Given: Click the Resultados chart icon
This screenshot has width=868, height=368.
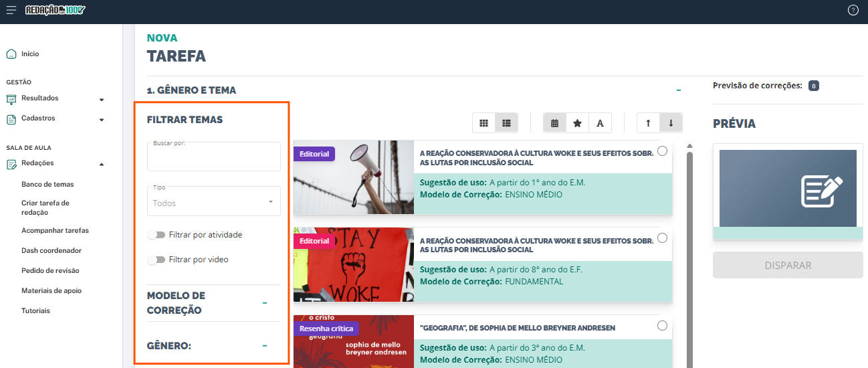Looking at the screenshot, I should [11, 99].
